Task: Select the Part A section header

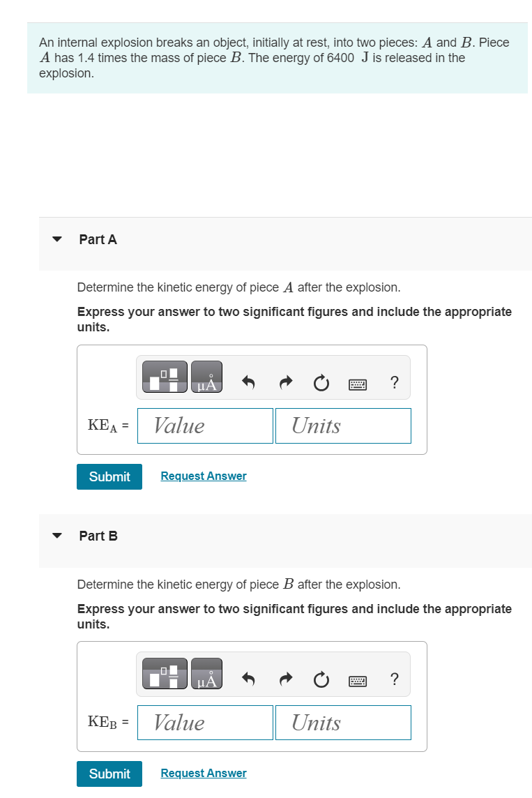Action: (98, 239)
